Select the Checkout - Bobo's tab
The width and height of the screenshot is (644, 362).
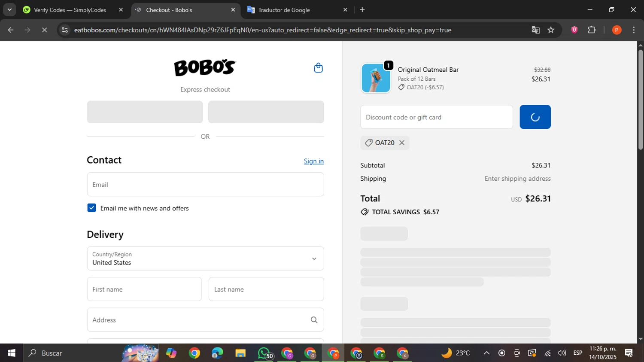(169, 10)
